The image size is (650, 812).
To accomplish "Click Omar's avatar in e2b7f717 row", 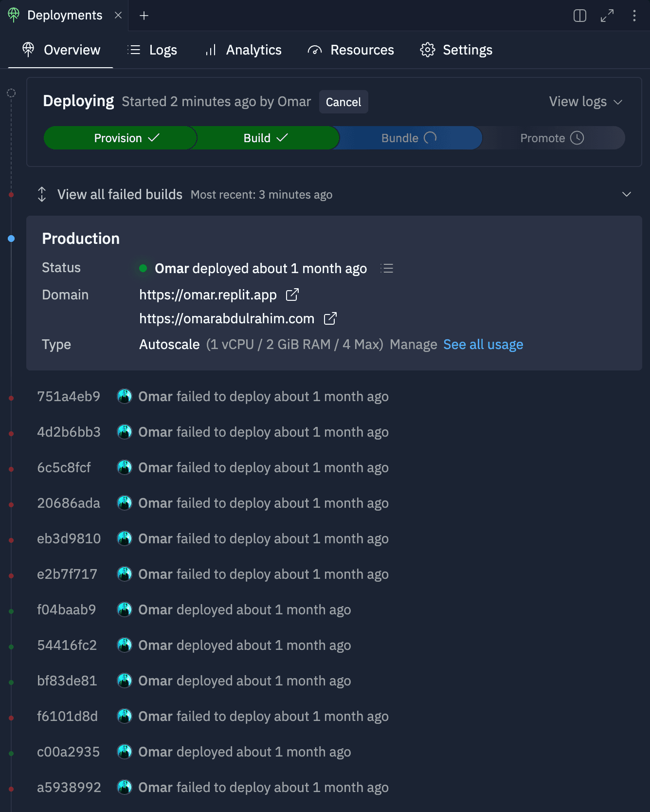I will pyautogui.click(x=125, y=574).
